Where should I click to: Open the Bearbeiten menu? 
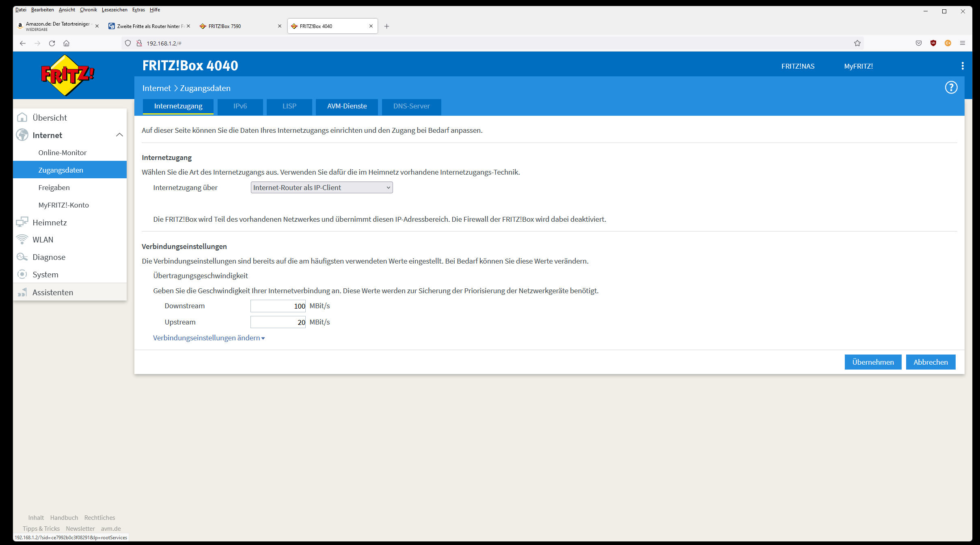(43, 10)
